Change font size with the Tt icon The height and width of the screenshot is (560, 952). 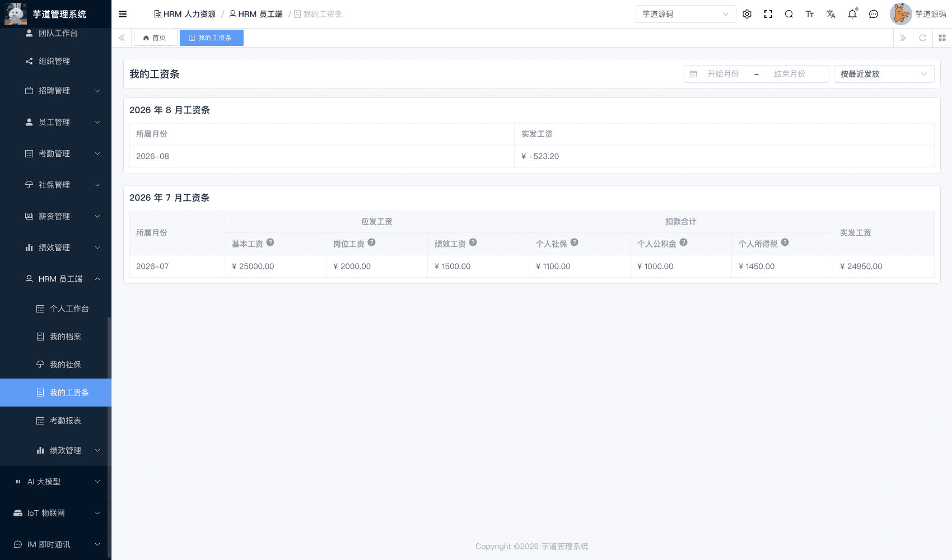pyautogui.click(x=810, y=14)
